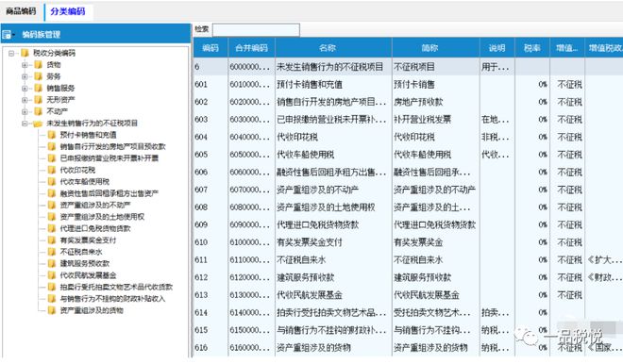Image resolution: width=623 pixels, height=364 pixels.
Task: Select tree item 预付卡销售和充值
Action: point(88,135)
